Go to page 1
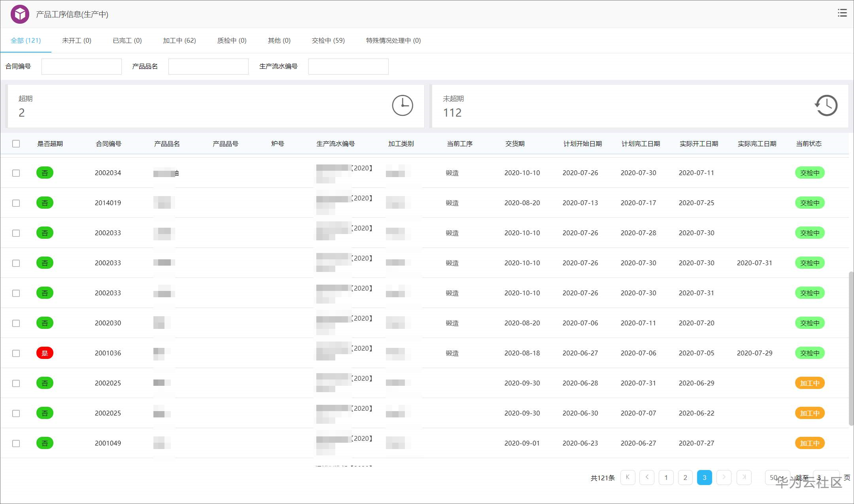 666,478
